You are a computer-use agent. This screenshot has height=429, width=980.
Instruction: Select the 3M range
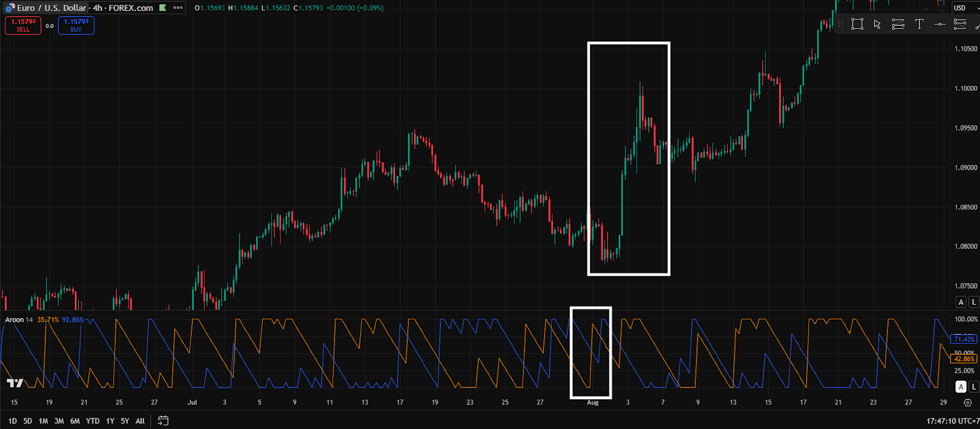point(59,421)
